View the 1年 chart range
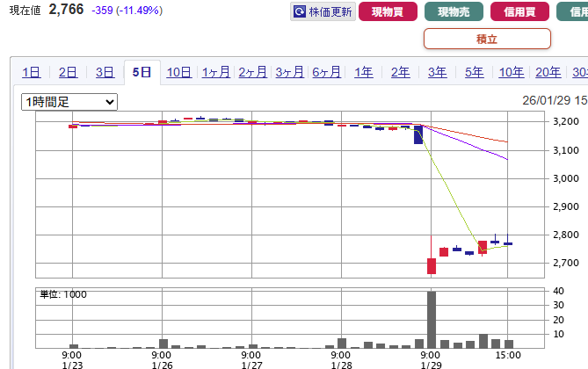The image size is (588, 369). pos(363,73)
